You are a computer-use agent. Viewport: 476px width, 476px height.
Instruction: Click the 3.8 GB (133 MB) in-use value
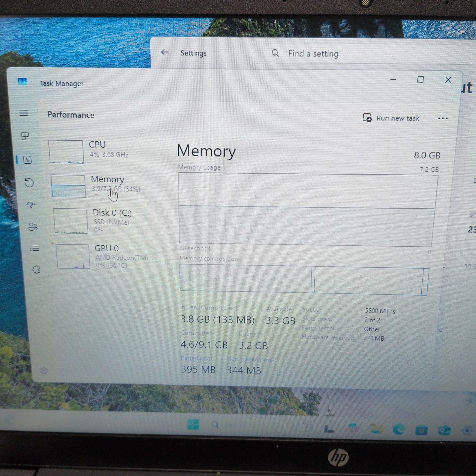[217, 320]
